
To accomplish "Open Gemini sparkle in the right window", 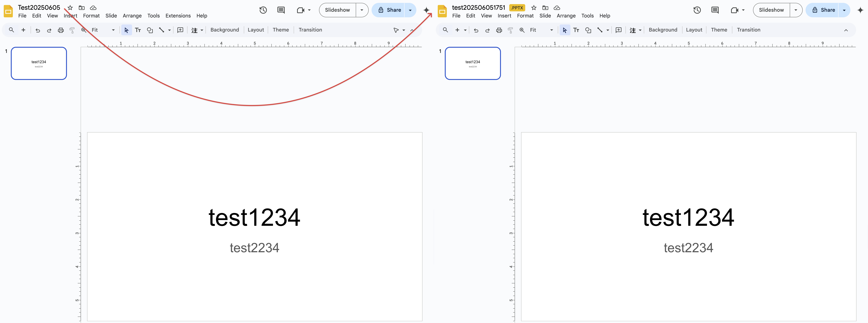I will [860, 10].
